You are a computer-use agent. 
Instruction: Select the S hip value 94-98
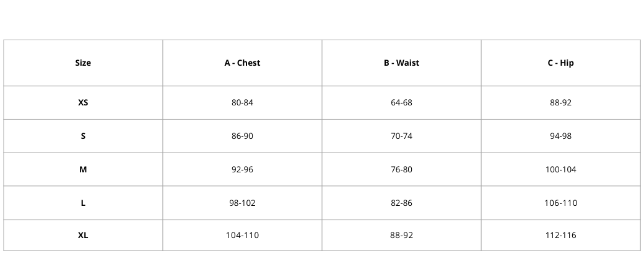click(560, 136)
